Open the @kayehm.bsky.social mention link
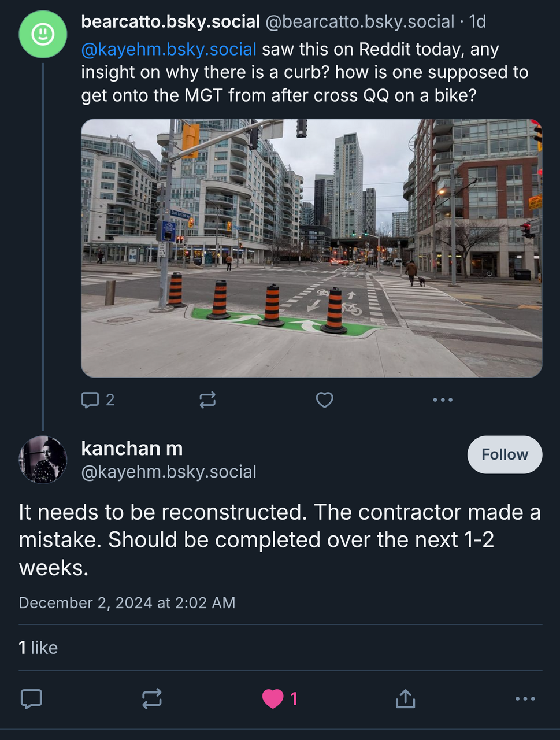This screenshot has height=740, width=560. [169, 50]
